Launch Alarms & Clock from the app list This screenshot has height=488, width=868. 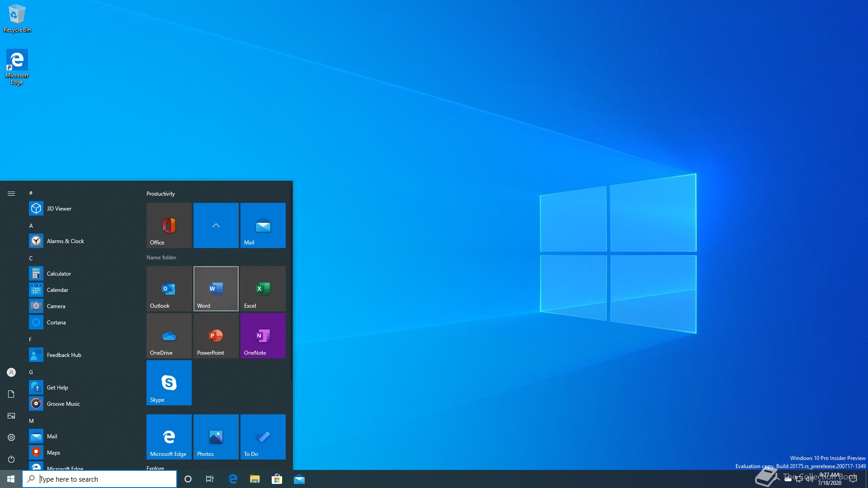pyautogui.click(x=81, y=241)
